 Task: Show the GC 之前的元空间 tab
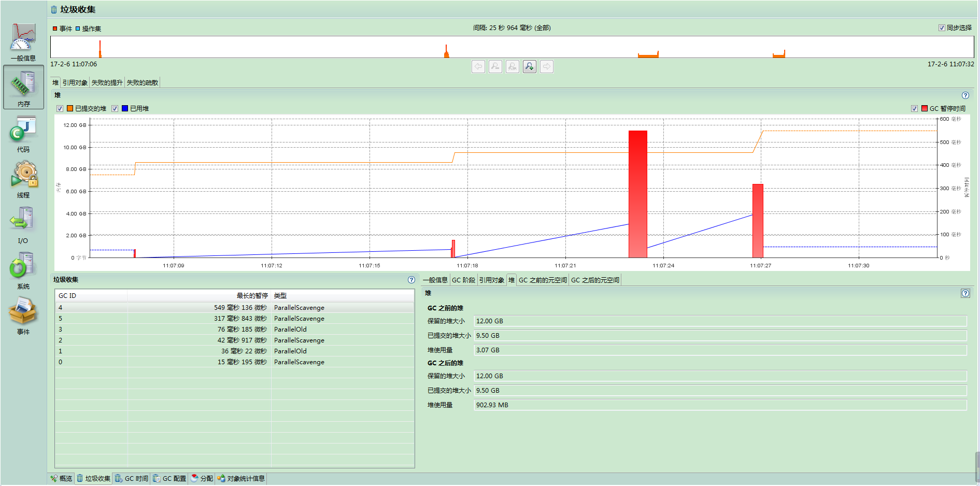pos(543,280)
